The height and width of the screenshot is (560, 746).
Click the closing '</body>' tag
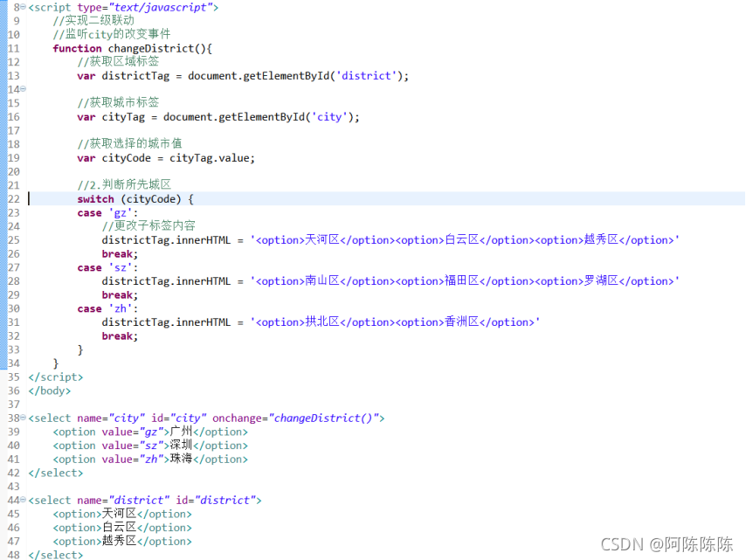[50, 391]
